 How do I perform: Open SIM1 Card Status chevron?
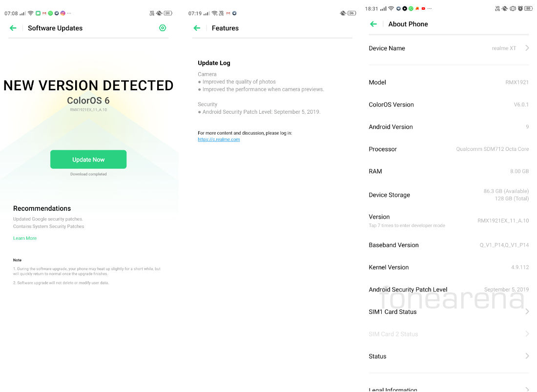coord(527,311)
